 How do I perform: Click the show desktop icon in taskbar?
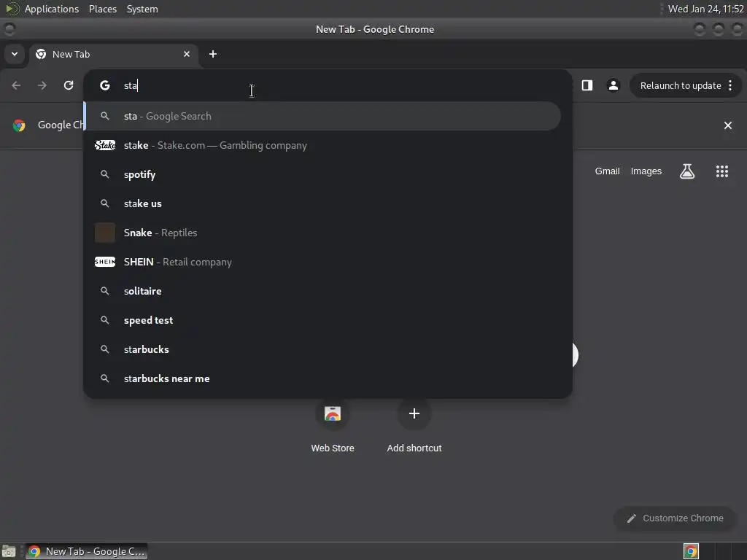9,551
